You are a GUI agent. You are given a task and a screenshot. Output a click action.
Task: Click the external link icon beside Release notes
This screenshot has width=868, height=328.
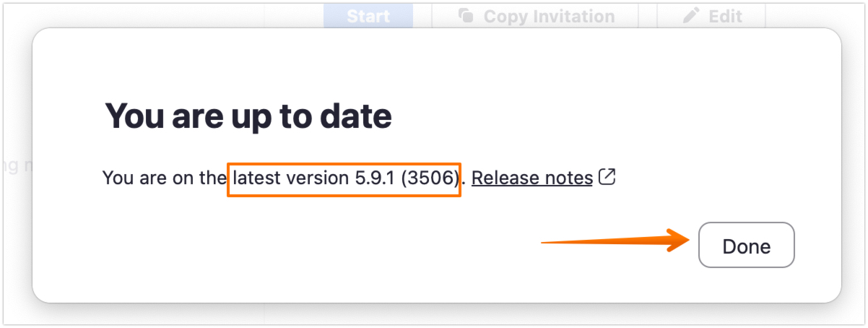point(608,177)
